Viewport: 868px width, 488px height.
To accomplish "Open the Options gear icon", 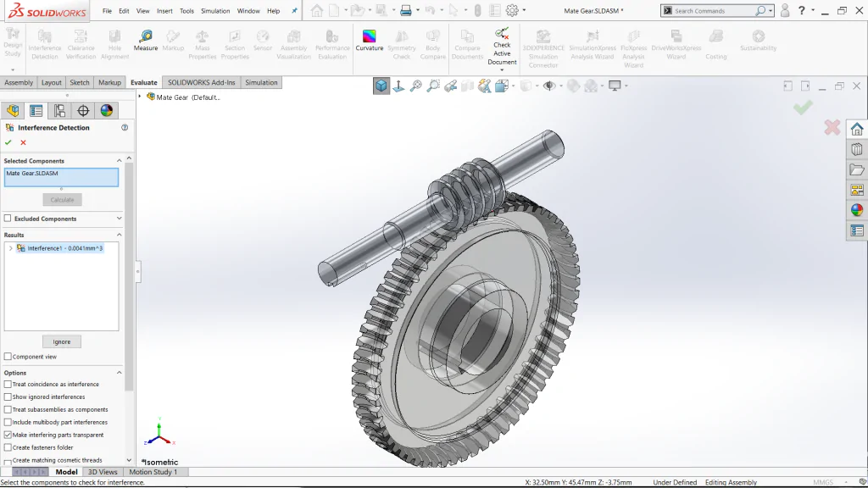I will coord(513,10).
